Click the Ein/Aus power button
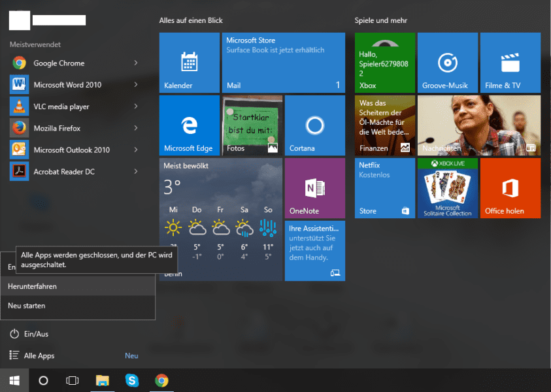The width and height of the screenshot is (551, 392). [29, 334]
